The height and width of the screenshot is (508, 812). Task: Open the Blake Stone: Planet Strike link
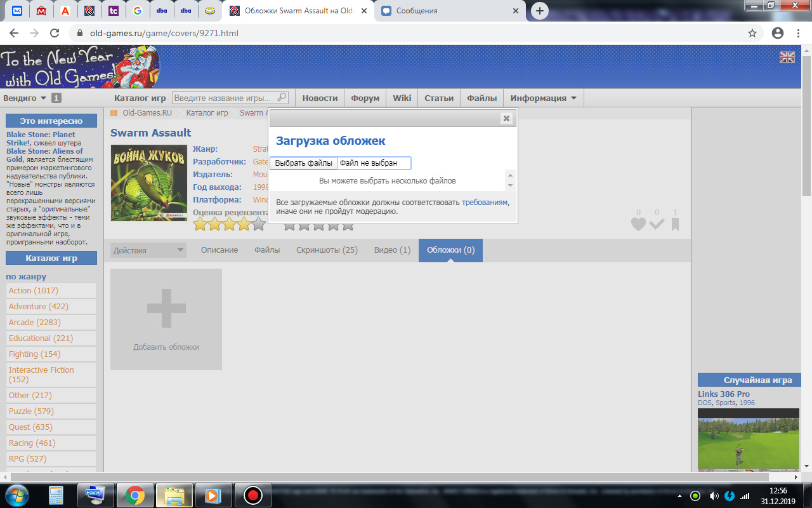41,138
